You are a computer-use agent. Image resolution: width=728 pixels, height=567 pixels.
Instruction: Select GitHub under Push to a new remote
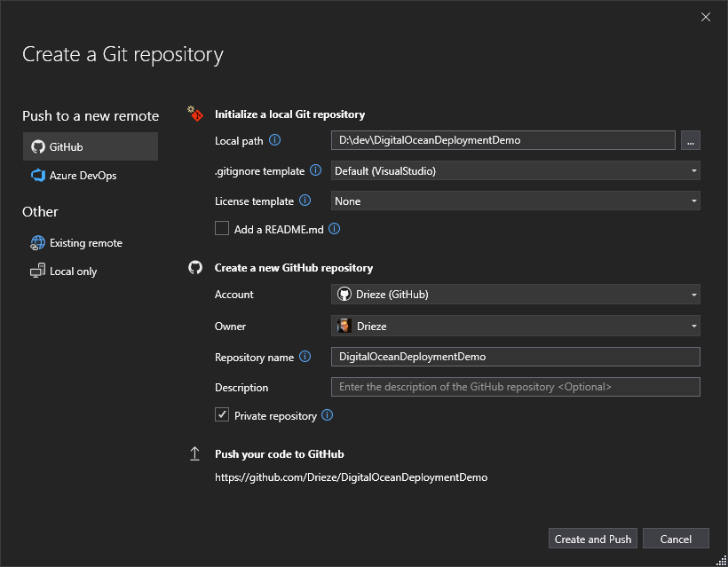tap(91, 146)
